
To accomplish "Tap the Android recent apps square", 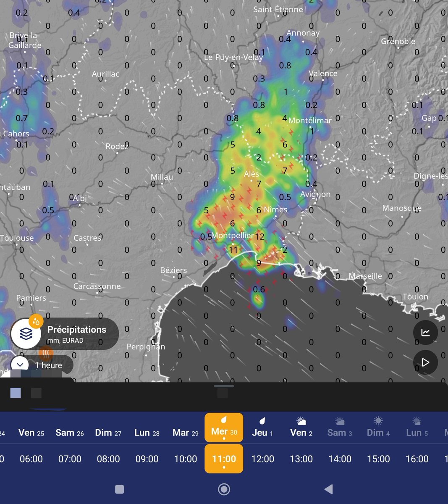I will 119,489.
